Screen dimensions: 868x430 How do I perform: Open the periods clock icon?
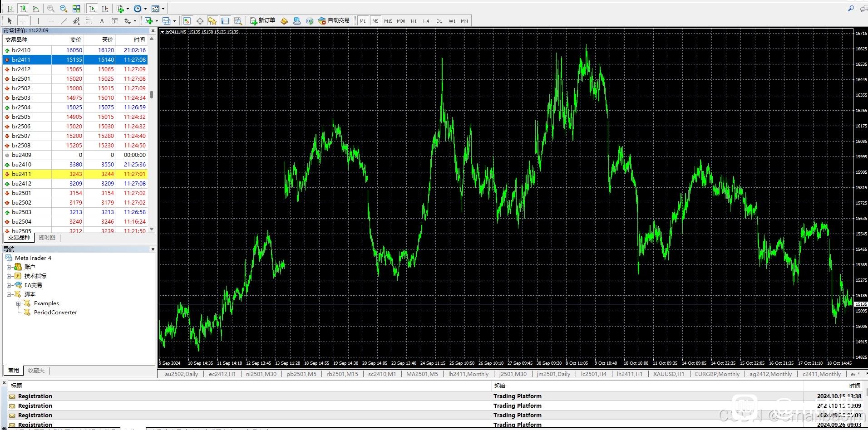click(x=138, y=9)
